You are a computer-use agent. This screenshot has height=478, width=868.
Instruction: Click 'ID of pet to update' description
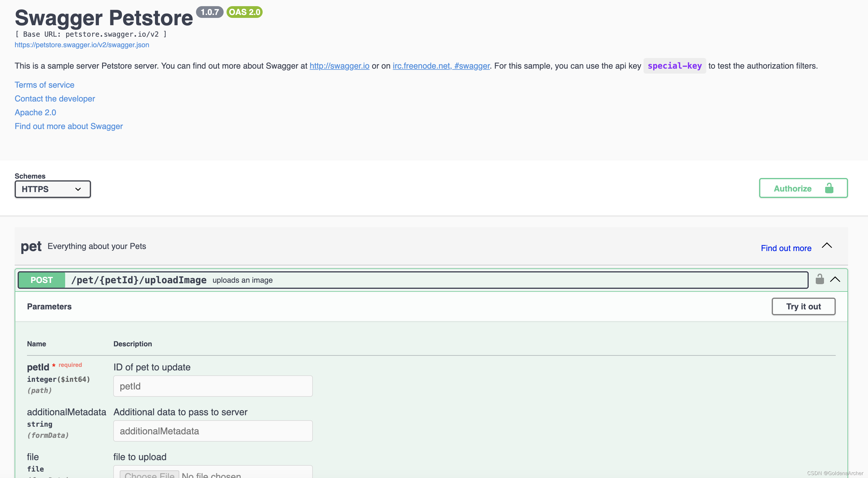152,367
